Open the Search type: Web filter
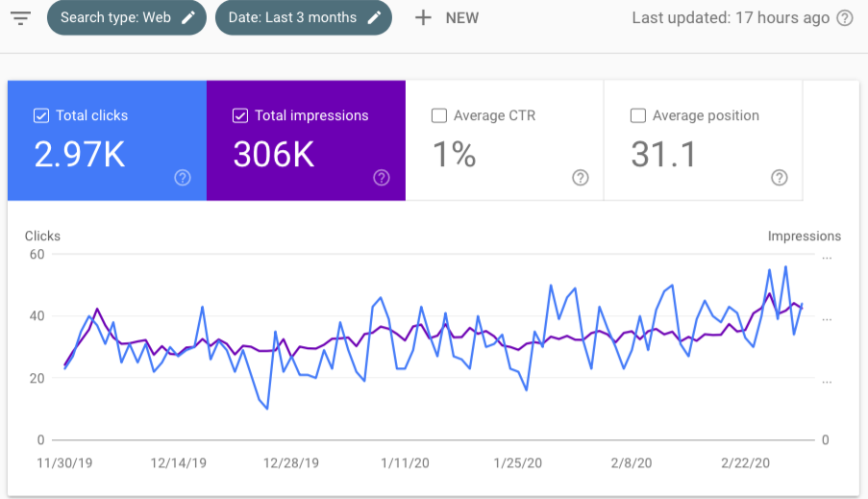The width and height of the screenshot is (868, 499). click(115, 17)
